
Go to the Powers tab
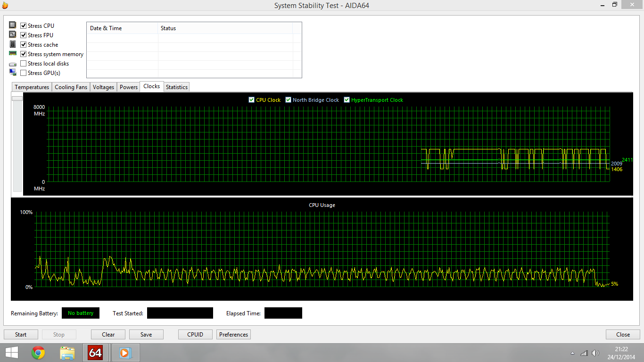tap(129, 87)
